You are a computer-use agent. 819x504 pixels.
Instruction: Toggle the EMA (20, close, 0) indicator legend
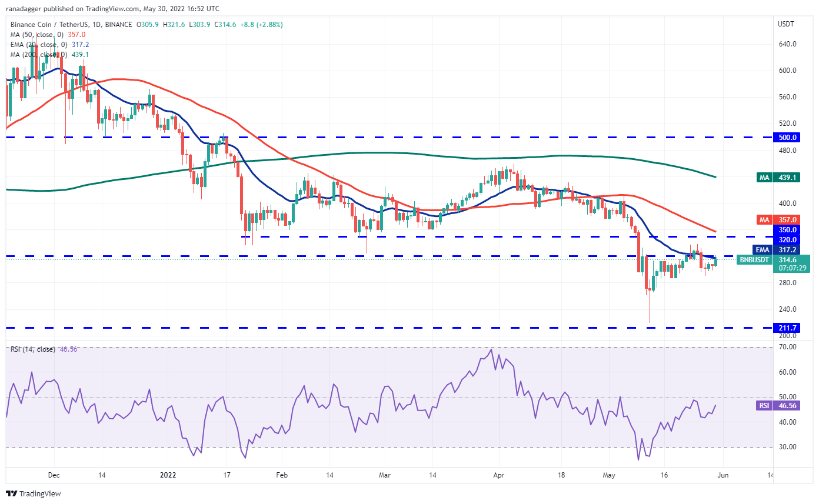tap(38, 44)
